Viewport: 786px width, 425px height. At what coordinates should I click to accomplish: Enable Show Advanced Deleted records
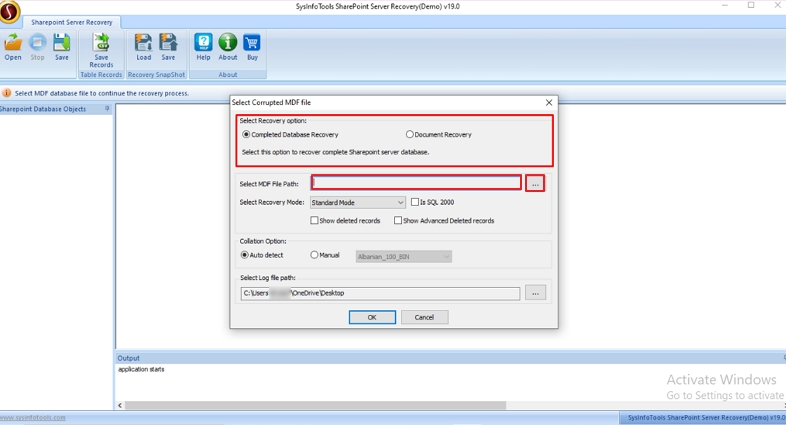pos(398,221)
